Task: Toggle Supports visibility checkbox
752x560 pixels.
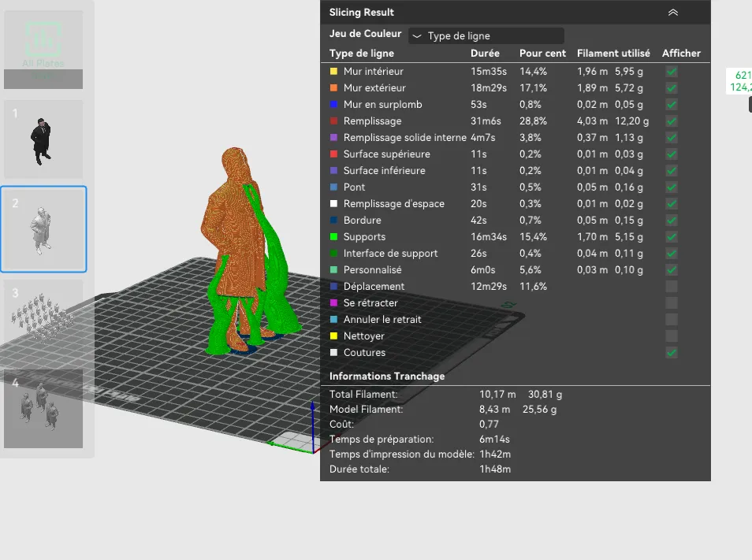Action: 672,237
